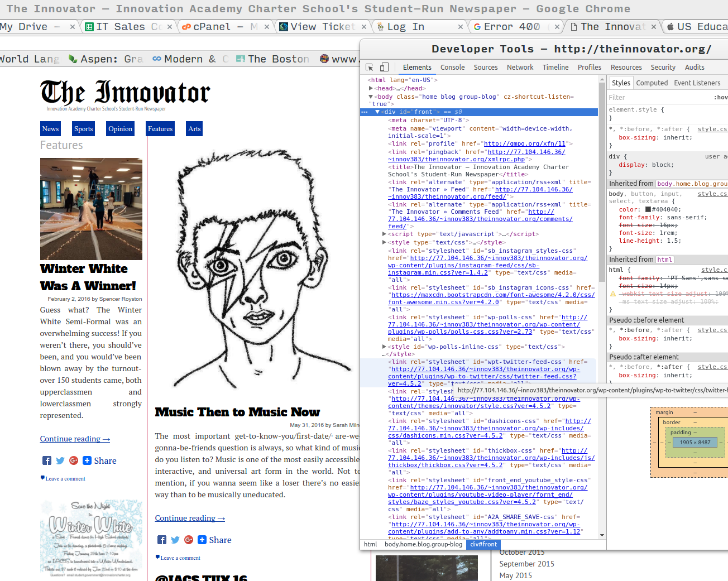This screenshot has width=728, height=581.
Task: Close the My Drive browser tab
Action: click(73, 27)
